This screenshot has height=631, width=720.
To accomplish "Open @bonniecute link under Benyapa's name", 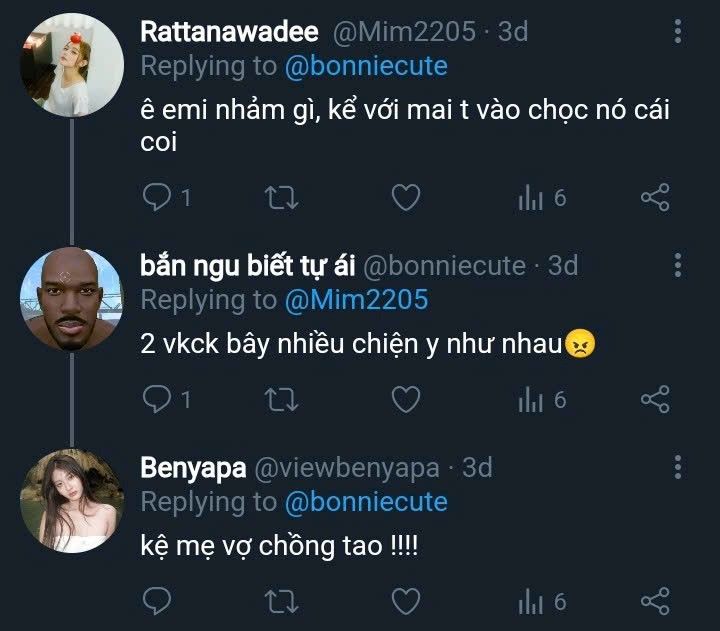I will click(x=366, y=500).
